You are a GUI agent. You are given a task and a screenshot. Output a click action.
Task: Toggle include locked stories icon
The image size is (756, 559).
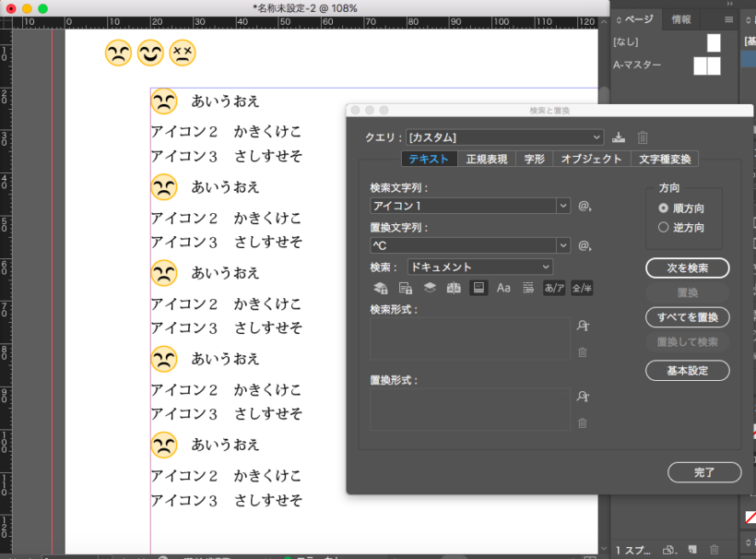(x=405, y=289)
